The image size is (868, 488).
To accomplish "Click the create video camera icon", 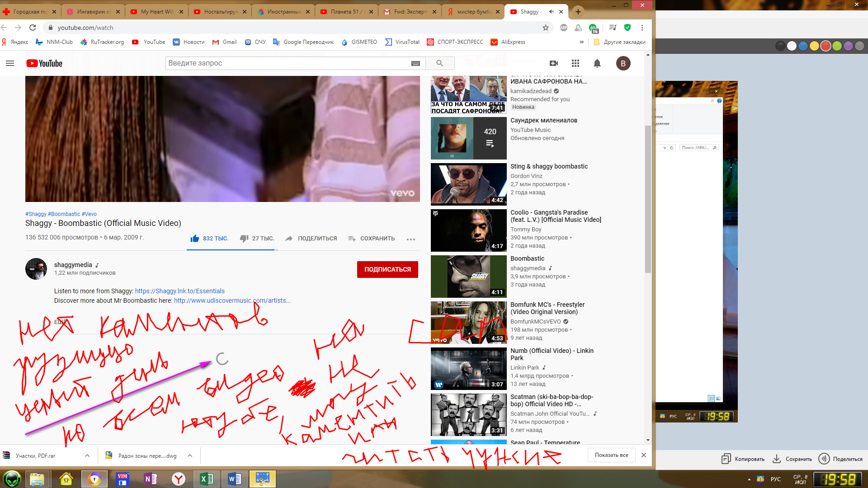I will [x=553, y=63].
